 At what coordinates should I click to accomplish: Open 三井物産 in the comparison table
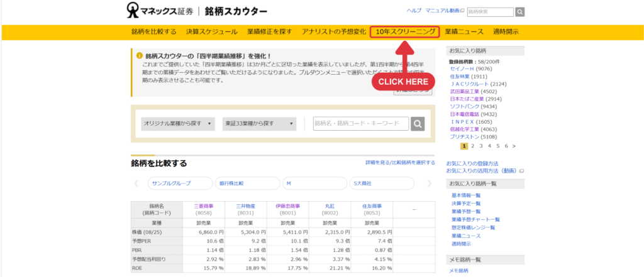246,206
